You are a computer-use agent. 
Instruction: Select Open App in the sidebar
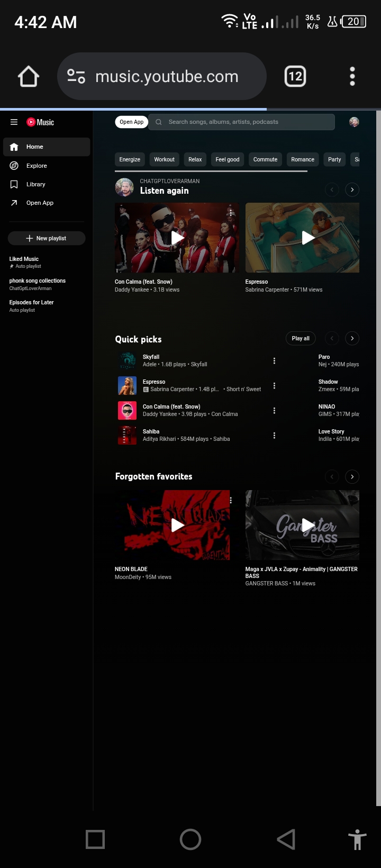coord(47,203)
